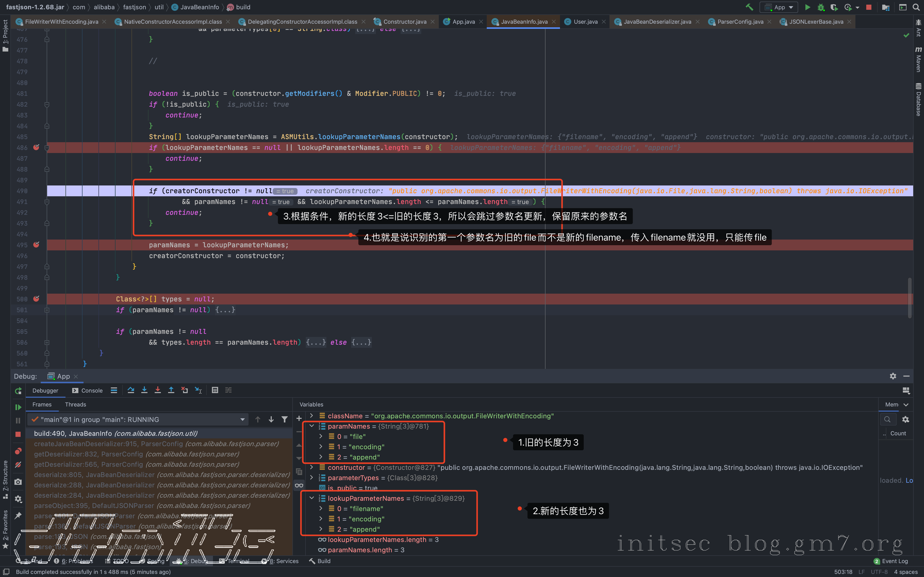Click the Resume Program icon
The width and height of the screenshot is (924, 577).
coord(18,407)
